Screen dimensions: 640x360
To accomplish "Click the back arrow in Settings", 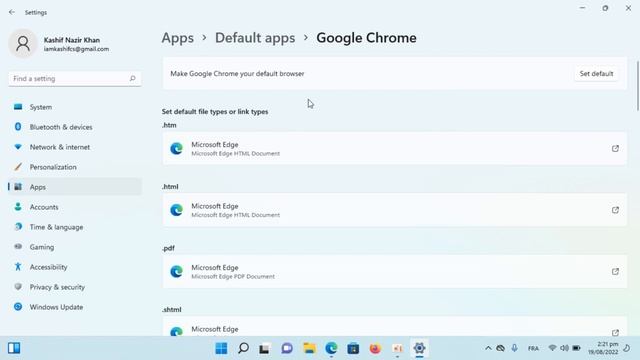I will [x=12, y=12].
